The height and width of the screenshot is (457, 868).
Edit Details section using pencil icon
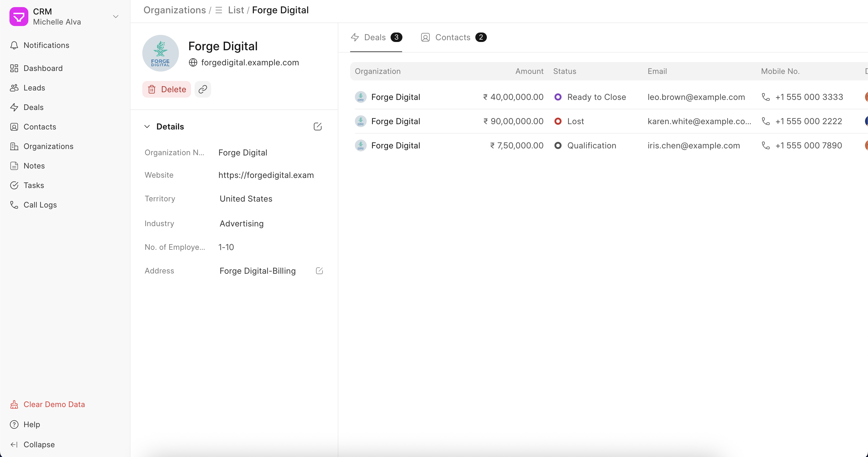point(317,127)
